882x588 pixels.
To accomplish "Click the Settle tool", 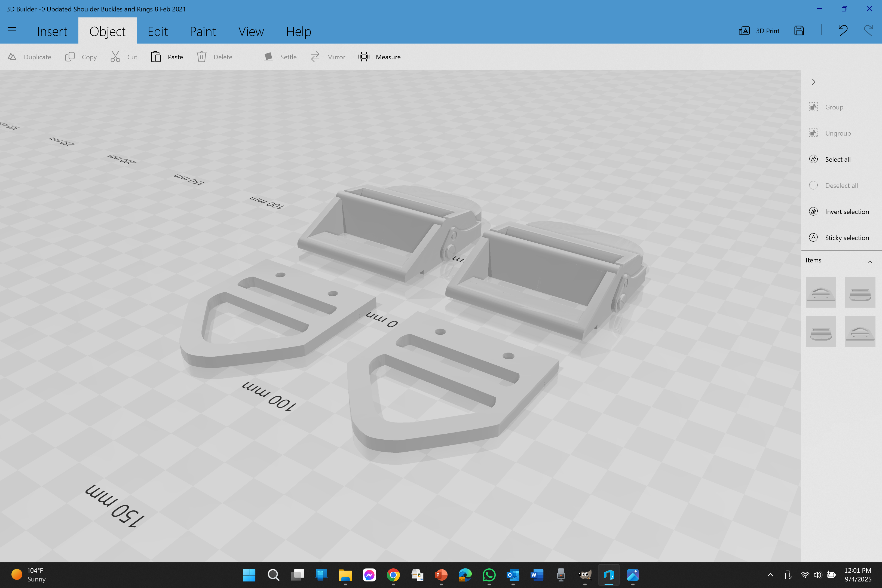I will [280, 57].
